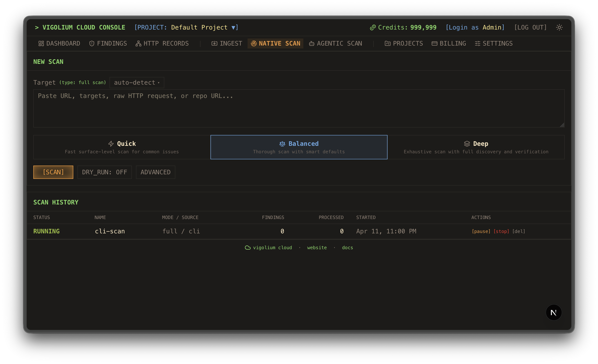The width and height of the screenshot is (598, 364).
Task: Click the Native Scan radar icon
Action: tap(254, 43)
